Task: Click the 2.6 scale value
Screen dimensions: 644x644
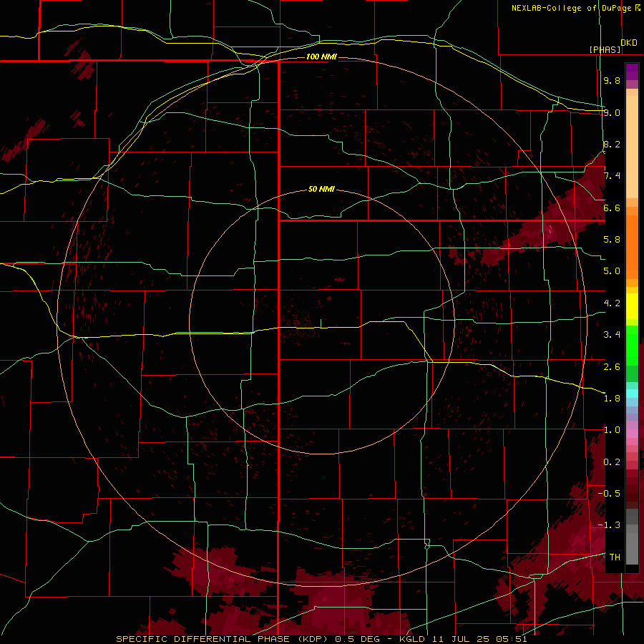Action: click(x=612, y=366)
